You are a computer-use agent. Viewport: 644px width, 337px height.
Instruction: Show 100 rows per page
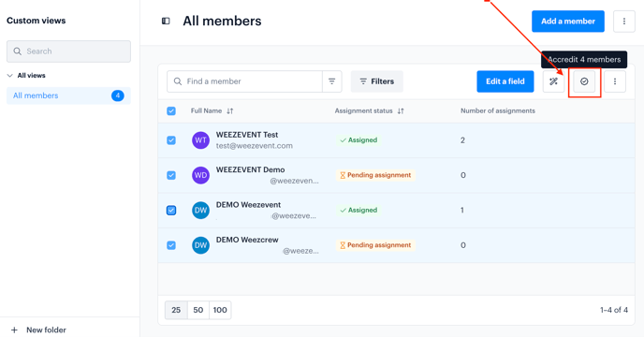point(220,310)
